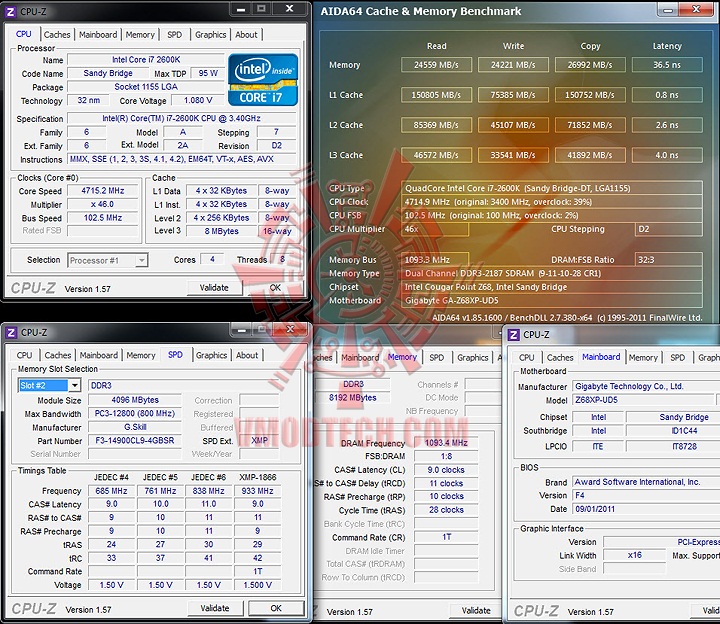
Task: Open Memory tab in top-left CPU-Z window
Action: click(x=140, y=34)
